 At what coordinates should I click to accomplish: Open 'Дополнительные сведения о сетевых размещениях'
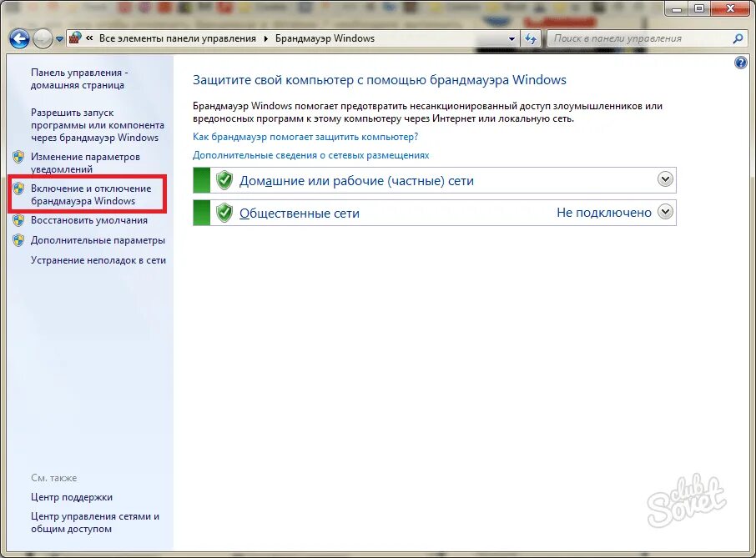310,155
